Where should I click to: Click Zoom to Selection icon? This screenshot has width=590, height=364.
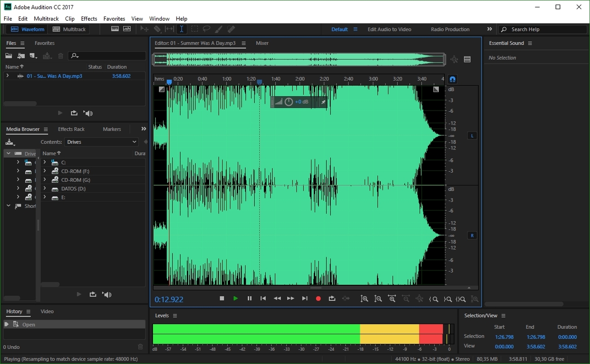tap(460, 299)
